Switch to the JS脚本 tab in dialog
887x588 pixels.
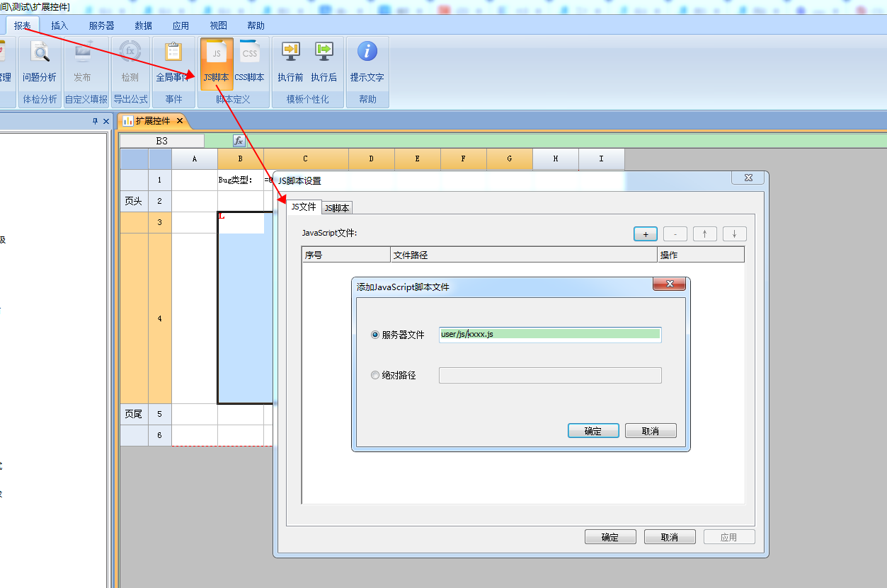click(337, 208)
